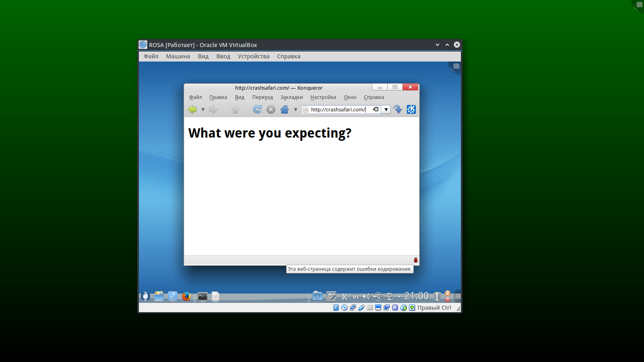The height and width of the screenshot is (362, 644).
Task: Open the clipboard scissors tray icon
Action: pos(344,297)
